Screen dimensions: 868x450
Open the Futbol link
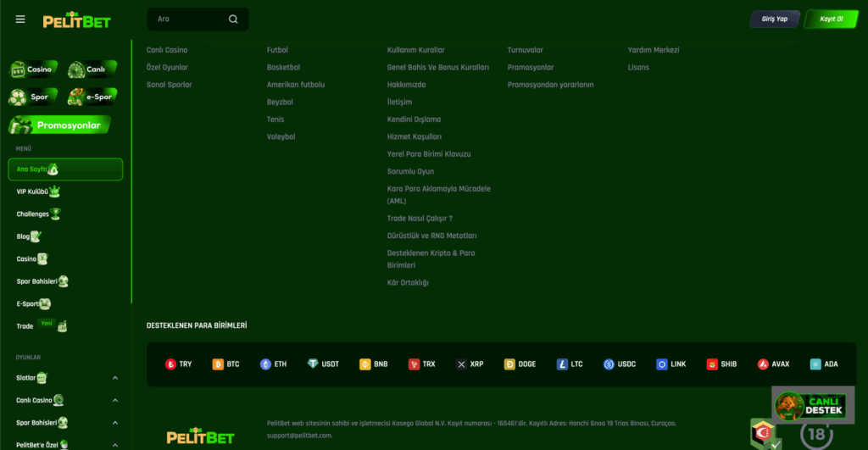point(277,50)
